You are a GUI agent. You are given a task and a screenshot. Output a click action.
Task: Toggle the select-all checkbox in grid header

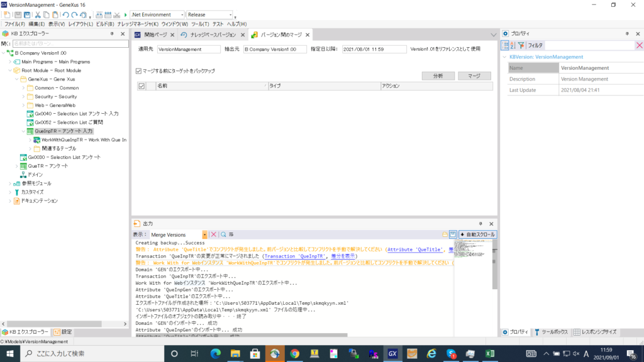(x=142, y=86)
